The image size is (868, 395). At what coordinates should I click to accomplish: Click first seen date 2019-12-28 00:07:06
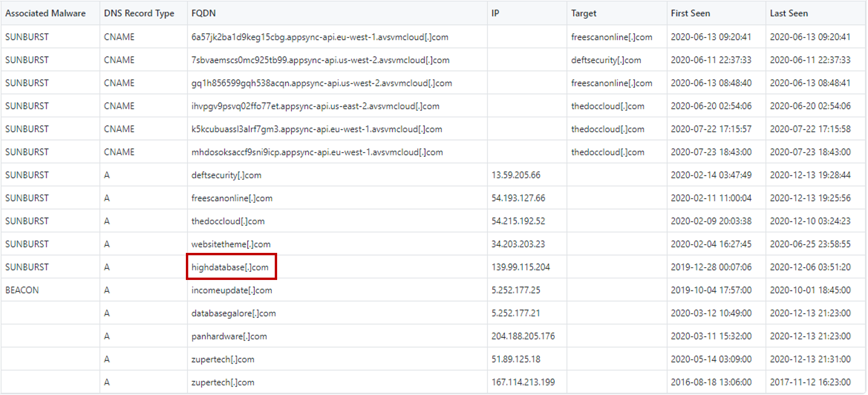711,267
